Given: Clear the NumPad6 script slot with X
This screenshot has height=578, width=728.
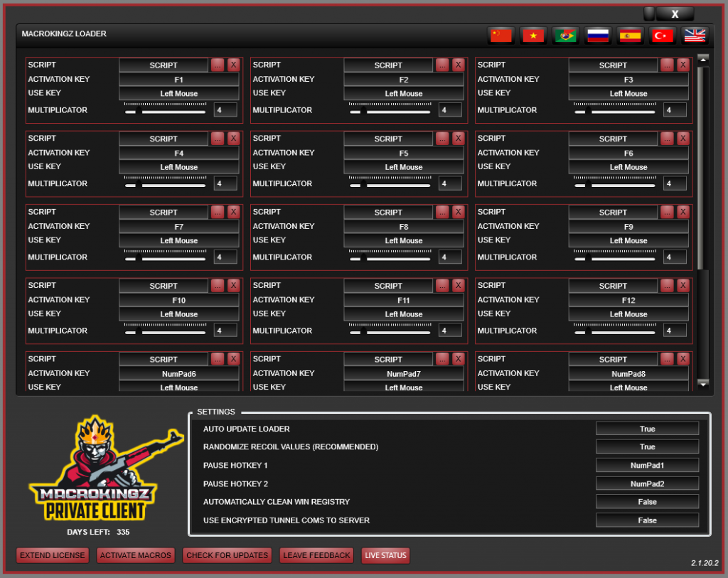Looking at the screenshot, I should pyautogui.click(x=233, y=359).
